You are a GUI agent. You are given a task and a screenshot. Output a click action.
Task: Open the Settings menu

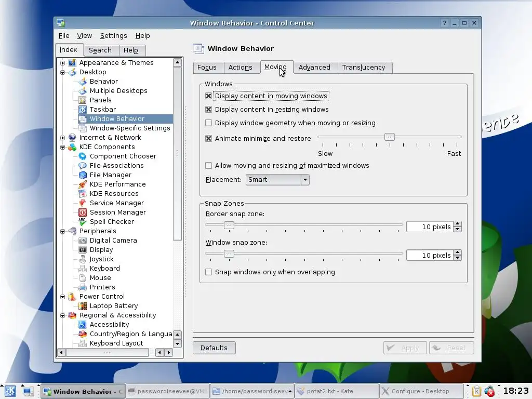[x=113, y=36]
